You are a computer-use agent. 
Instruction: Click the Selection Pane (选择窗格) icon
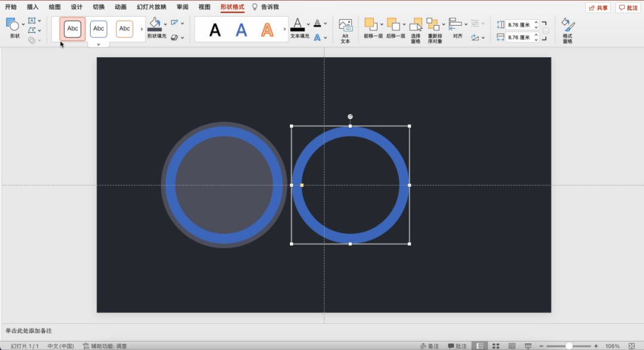coord(416,25)
